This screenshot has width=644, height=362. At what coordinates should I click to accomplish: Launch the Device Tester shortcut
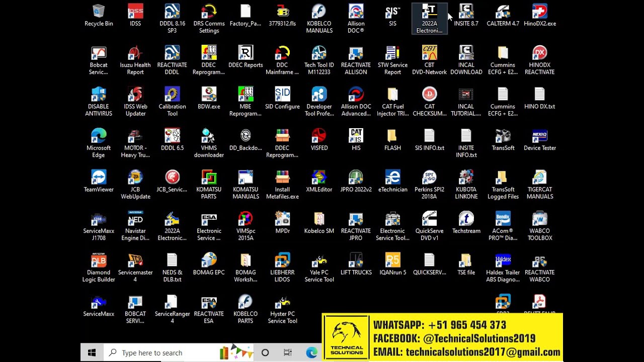click(539, 140)
